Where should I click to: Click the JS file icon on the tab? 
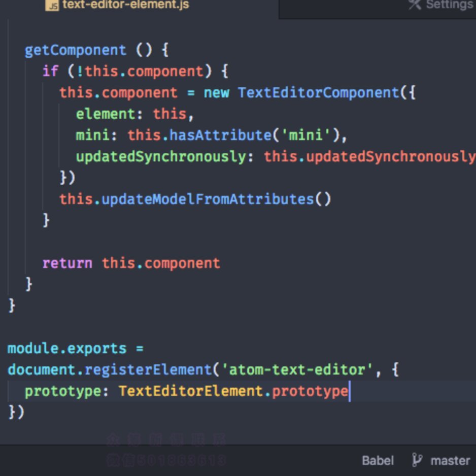52,6
